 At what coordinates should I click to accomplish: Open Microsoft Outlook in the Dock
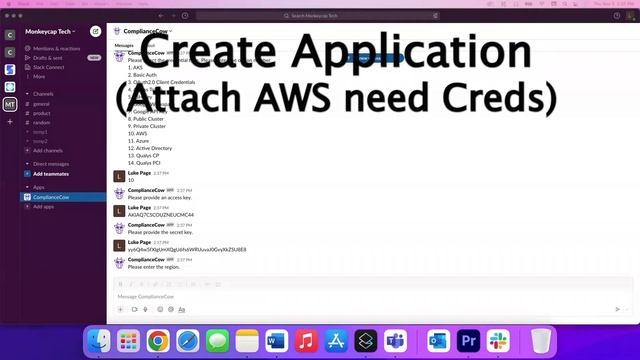coord(439,341)
